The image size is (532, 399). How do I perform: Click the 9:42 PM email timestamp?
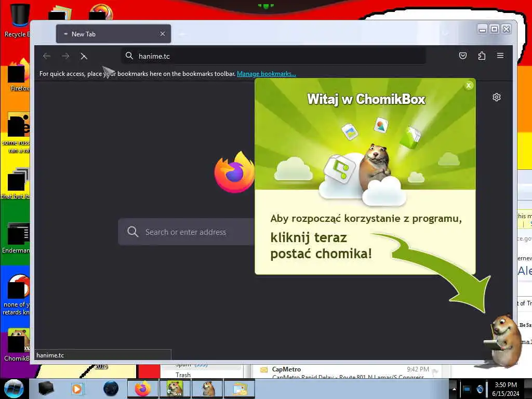click(418, 369)
